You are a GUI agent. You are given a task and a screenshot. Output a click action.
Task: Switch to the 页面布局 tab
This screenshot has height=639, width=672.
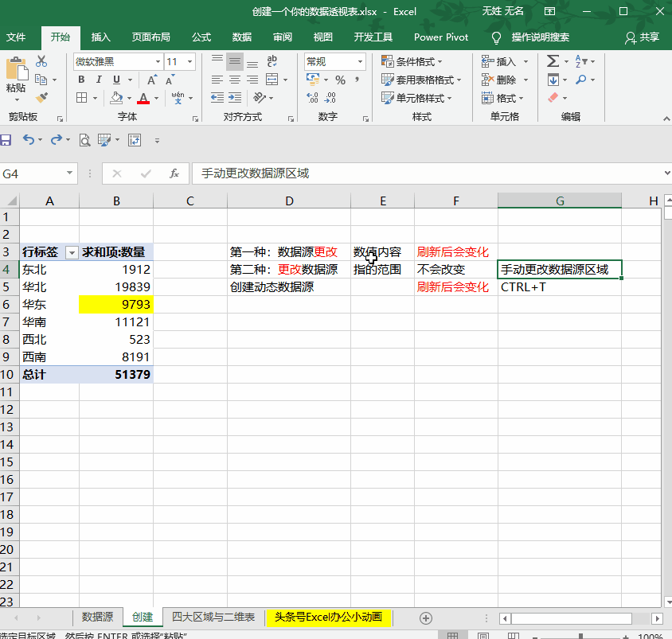coord(150,37)
